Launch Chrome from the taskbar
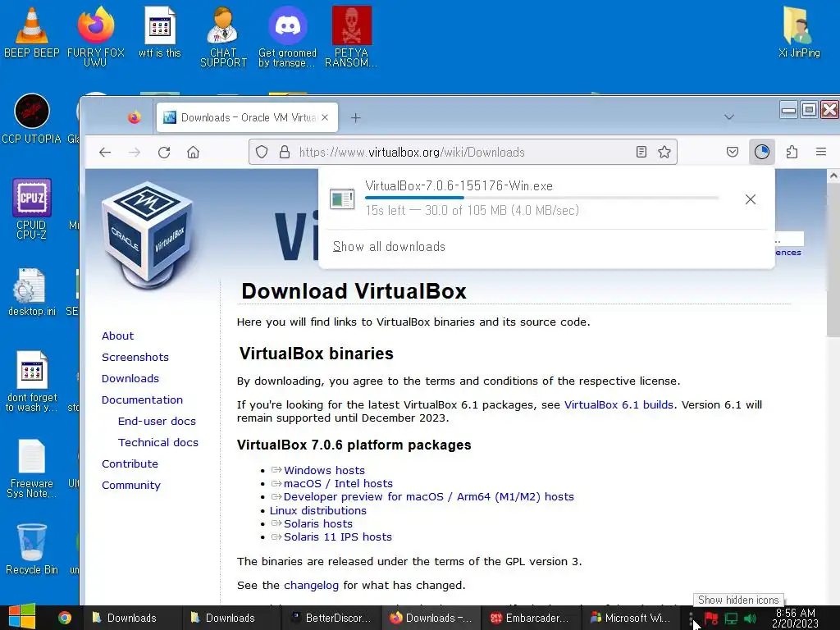 [65, 618]
